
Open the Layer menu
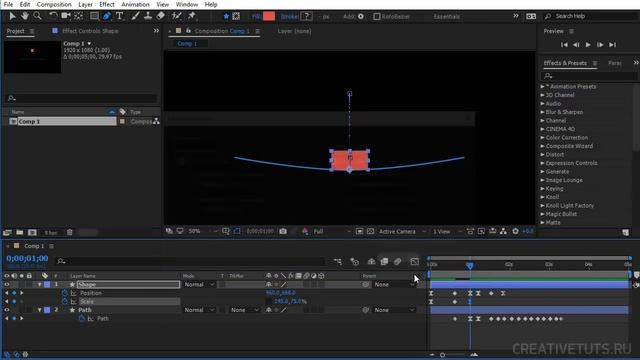(x=85, y=4)
